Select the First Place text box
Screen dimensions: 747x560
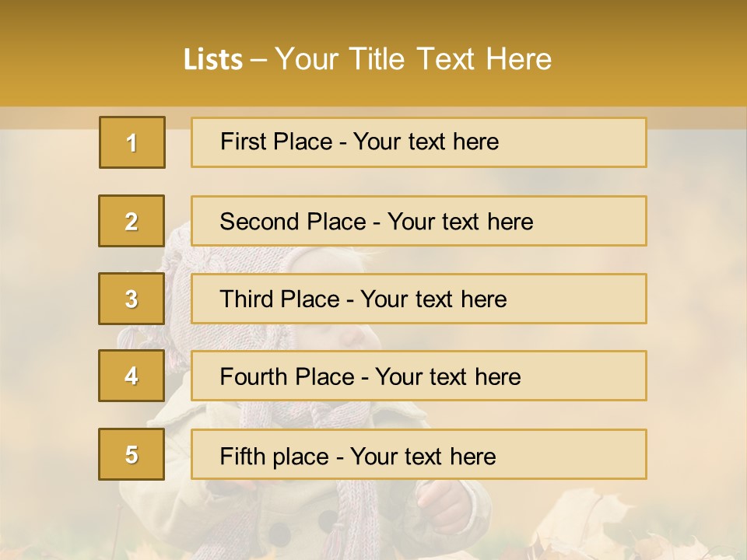[419, 142]
